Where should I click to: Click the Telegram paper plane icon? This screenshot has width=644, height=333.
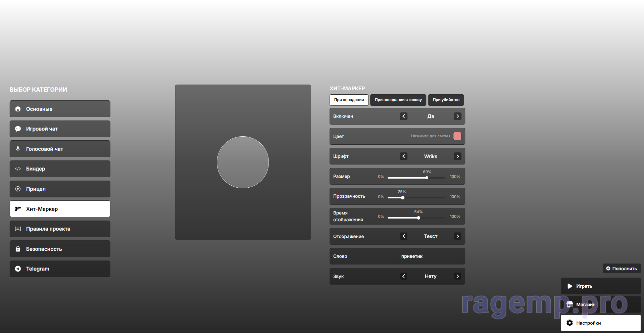click(18, 269)
